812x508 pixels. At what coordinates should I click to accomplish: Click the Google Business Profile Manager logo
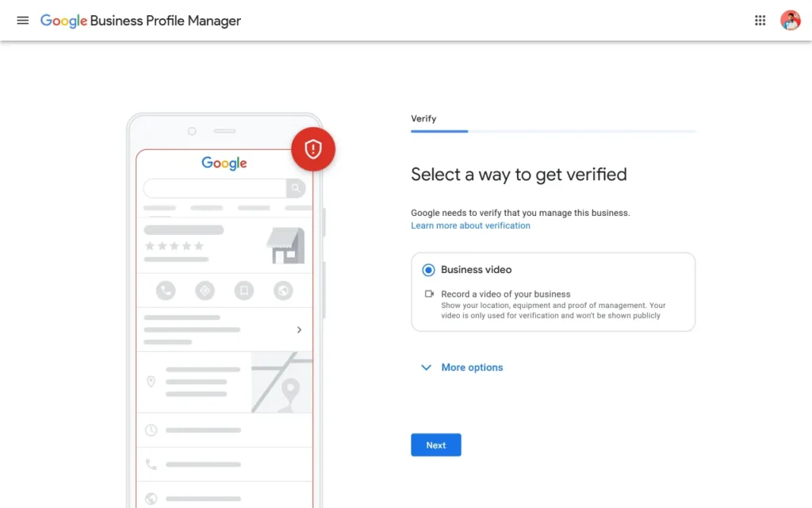pyautogui.click(x=140, y=21)
